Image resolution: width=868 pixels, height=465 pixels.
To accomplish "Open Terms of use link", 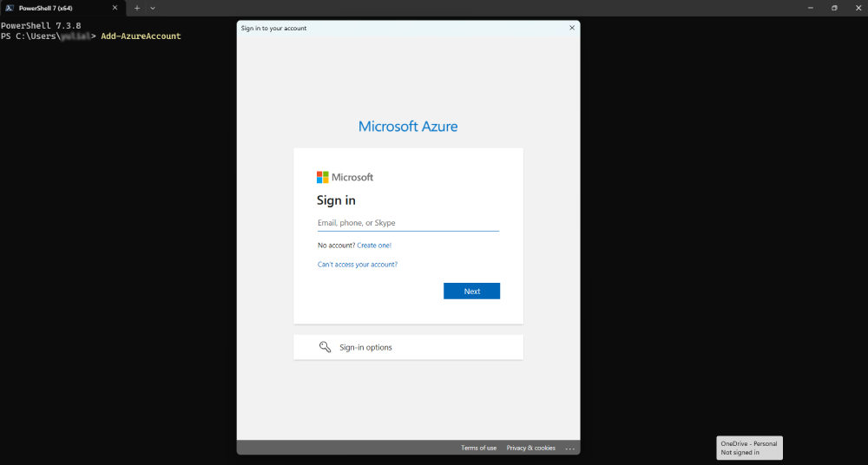I will (479, 448).
